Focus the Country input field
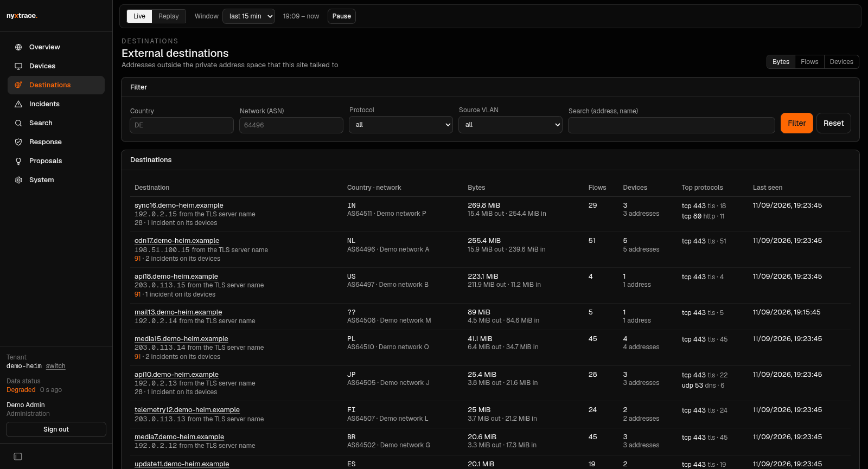The height and width of the screenshot is (469, 868). pyautogui.click(x=182, y=125)
